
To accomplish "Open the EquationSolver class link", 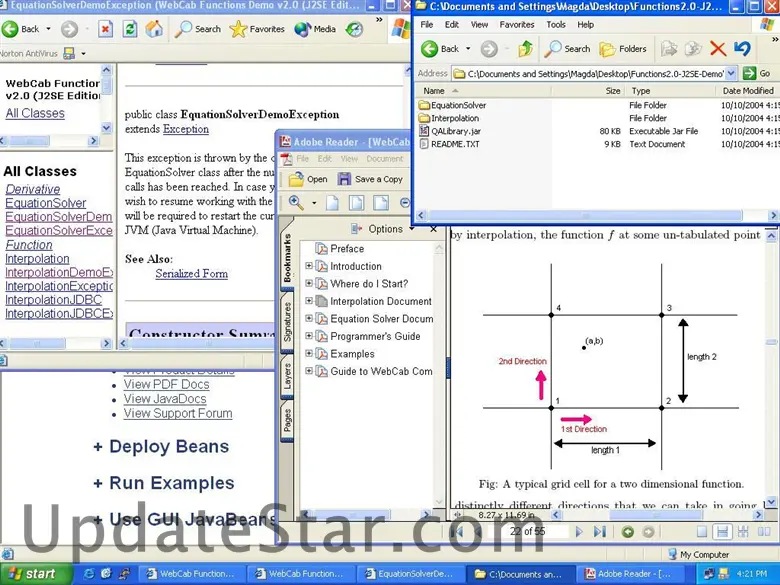I will coord(45,203).
